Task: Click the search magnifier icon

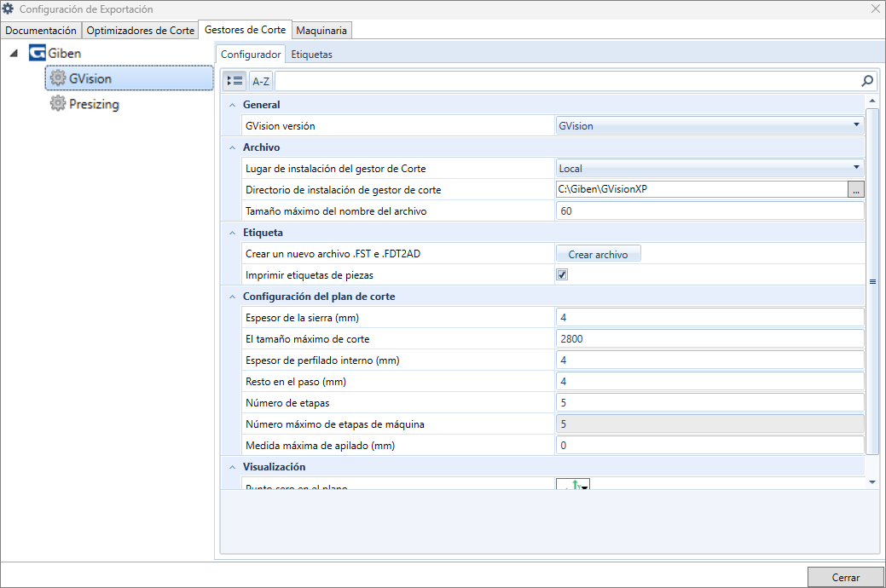Action: coord(867,81)
